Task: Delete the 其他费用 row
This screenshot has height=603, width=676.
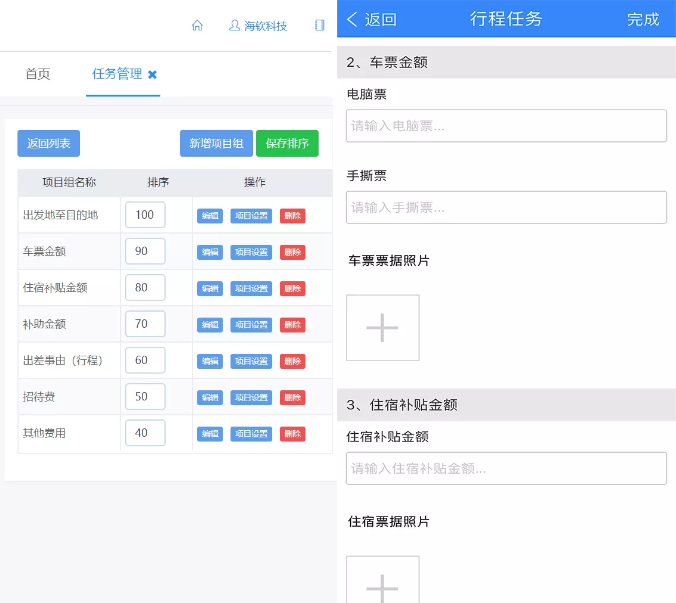Action: pyautogui.click(x=293, y=434)
